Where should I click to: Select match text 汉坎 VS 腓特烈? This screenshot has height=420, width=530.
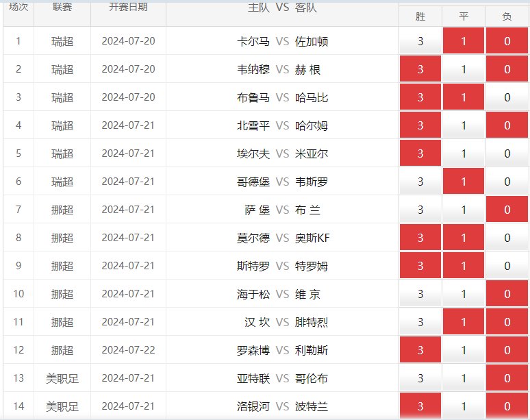coord(286,322)
